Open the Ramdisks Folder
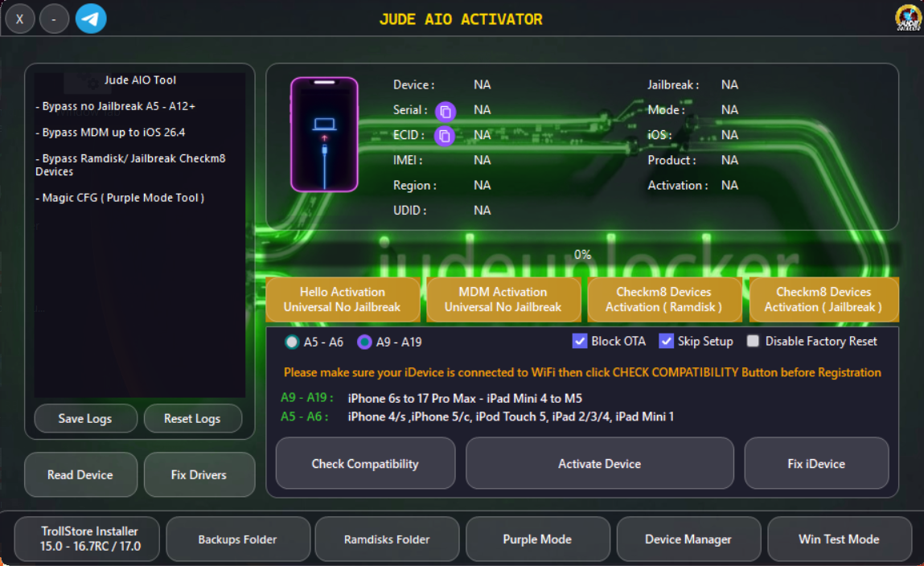The width and height of the screenshot is (924, 566). click(x=387, y=539)
